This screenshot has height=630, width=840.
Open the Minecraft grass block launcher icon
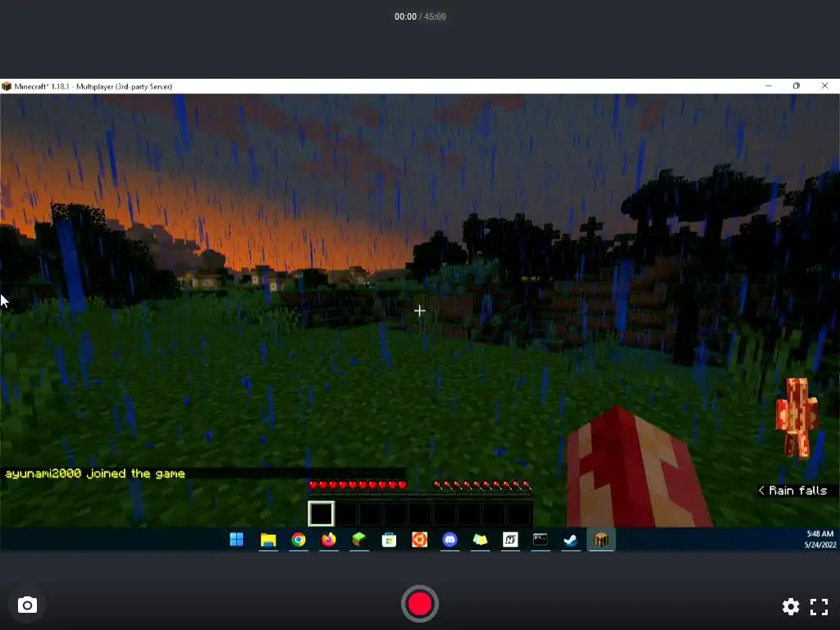click(359, 540)
